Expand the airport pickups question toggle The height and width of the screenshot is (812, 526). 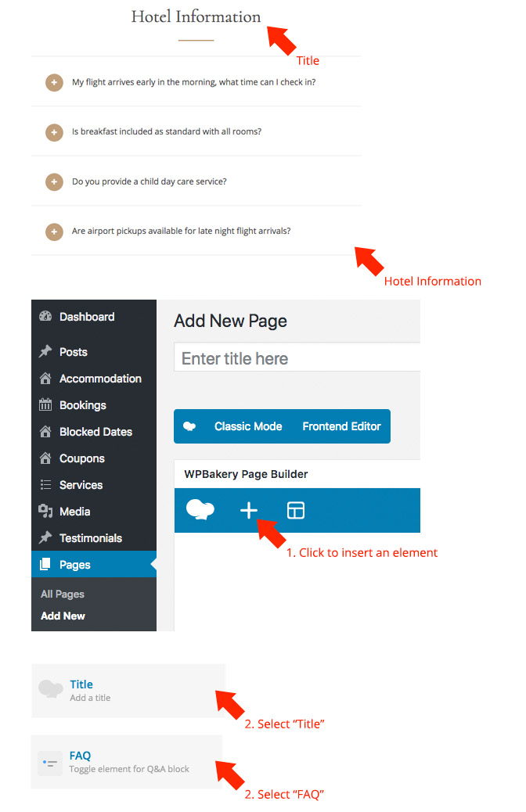pyautogui.click(x=55, y=232)
